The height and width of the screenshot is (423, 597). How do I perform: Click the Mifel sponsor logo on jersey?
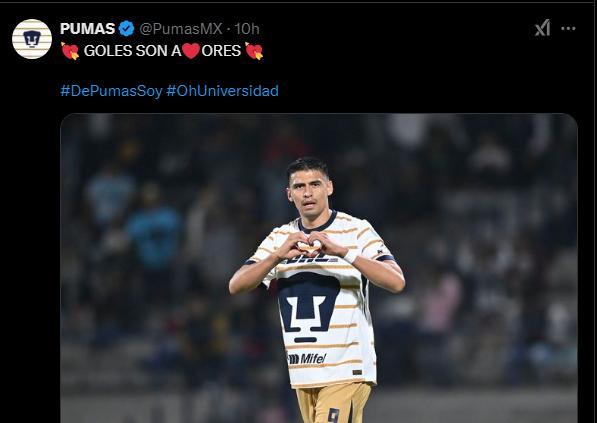pos(307,359)
